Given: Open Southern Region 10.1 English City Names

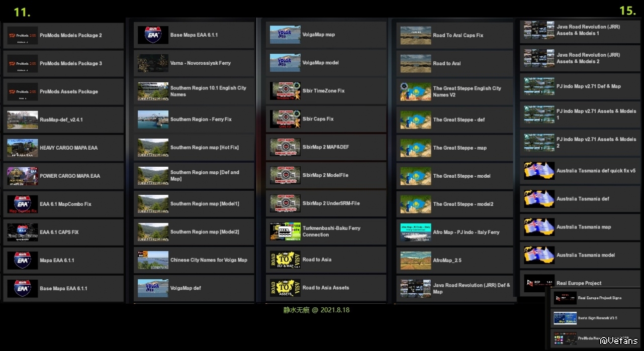Looking at the screenshot, I should (194, 91).
